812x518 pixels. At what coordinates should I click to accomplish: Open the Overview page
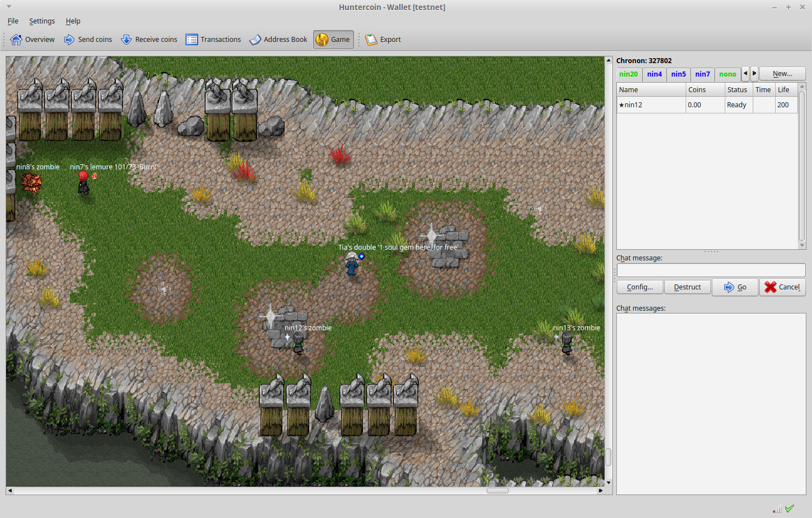coord(32,40)
